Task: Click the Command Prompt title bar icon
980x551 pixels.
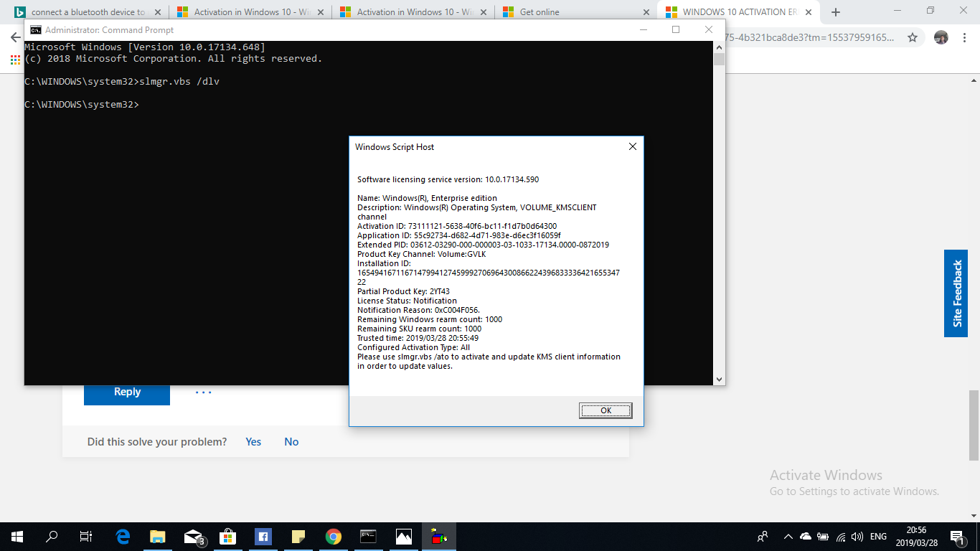Action: coord(35,30)
